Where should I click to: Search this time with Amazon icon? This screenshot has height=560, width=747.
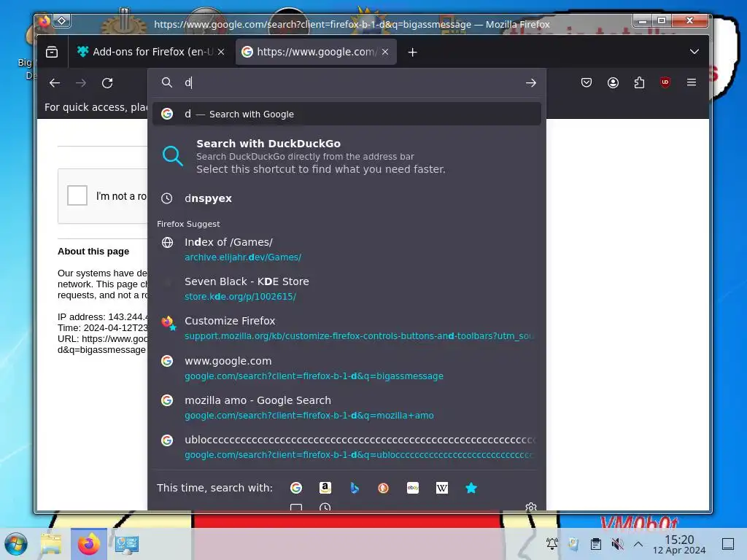tap(325, 488)
